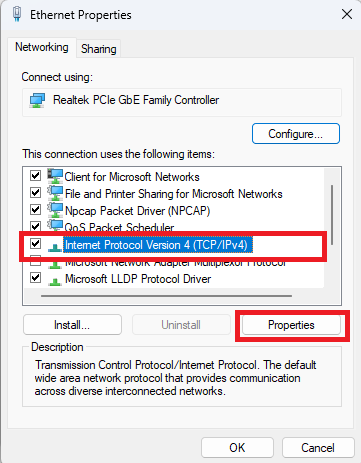Click the Ethernet Properties title bar icon

[17, 14]
